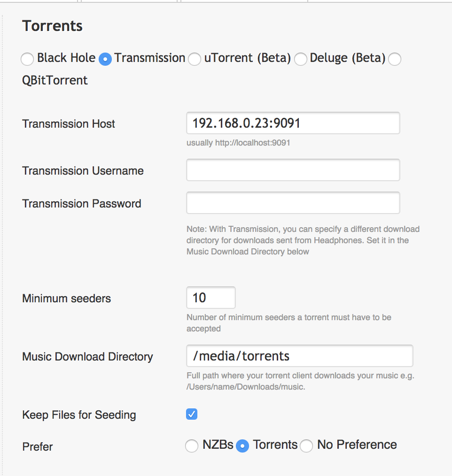
Task: Click the Keep Files for Seeding label
Action: 79,415
